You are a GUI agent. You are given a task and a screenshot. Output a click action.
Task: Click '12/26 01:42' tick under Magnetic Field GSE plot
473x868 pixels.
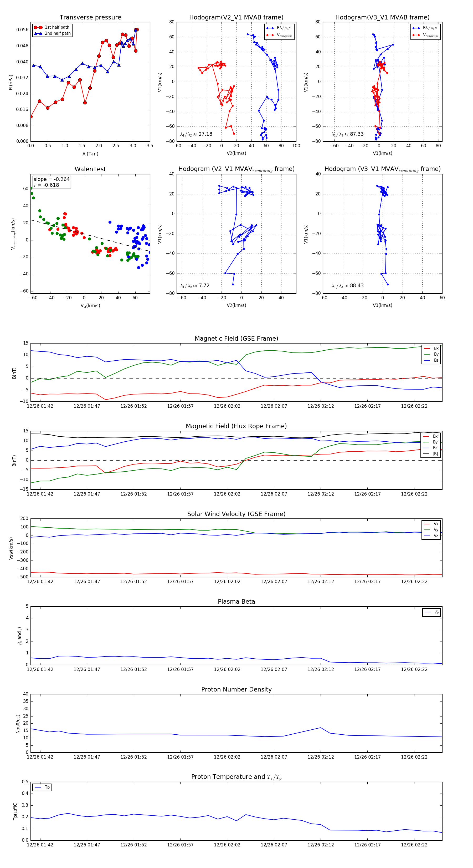[40, 406]
